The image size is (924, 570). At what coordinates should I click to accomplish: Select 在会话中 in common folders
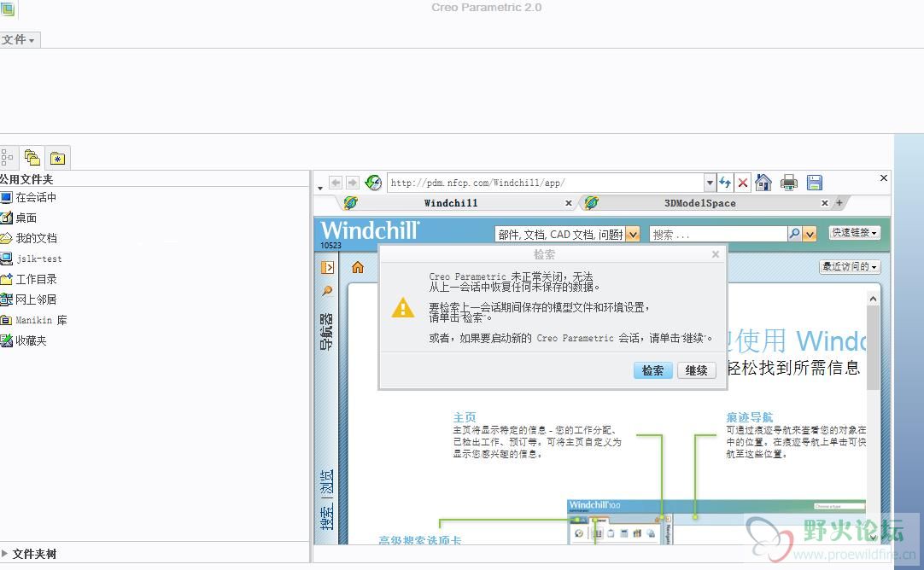30,197
